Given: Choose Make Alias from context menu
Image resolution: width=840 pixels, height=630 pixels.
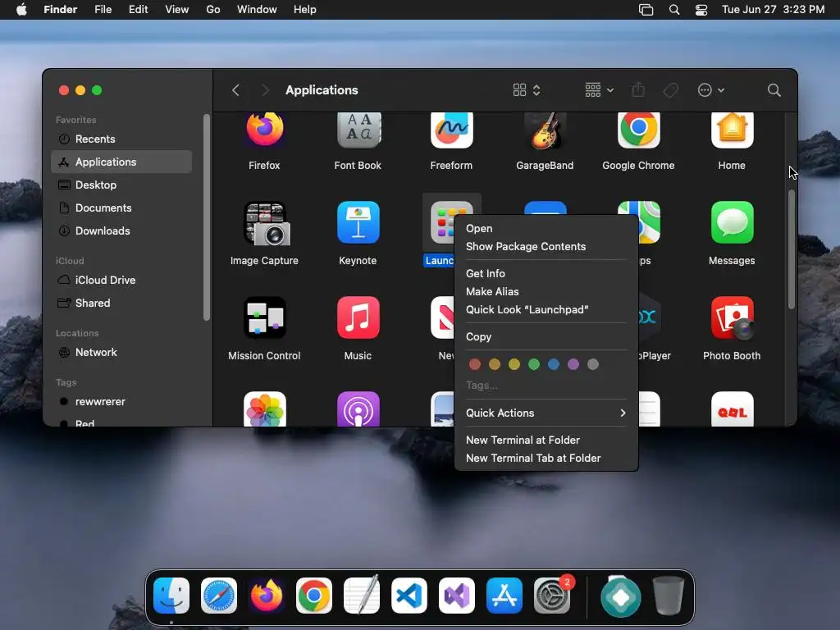Looking at the screenshot, I should coord(546,291).
